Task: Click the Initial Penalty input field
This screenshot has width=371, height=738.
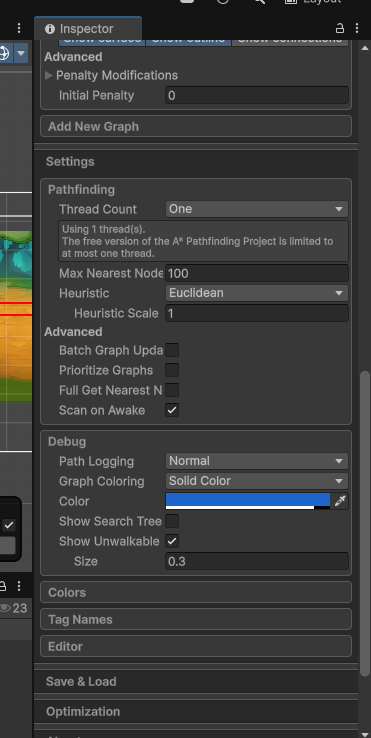Action: 257,96
